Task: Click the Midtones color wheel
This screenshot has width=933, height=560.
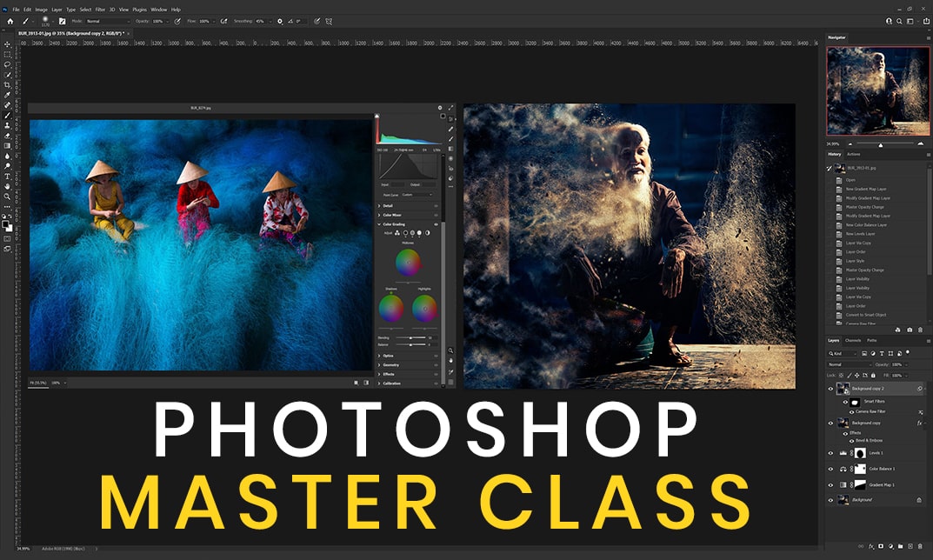Action: pos(408,263)
